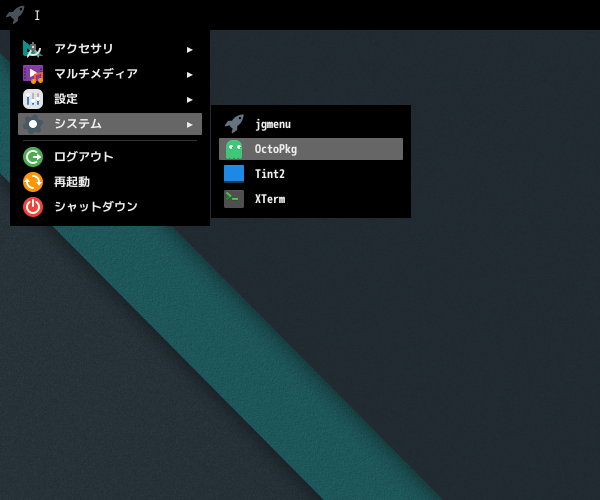Click the orange 再起動 restart icon

(33, 182)
